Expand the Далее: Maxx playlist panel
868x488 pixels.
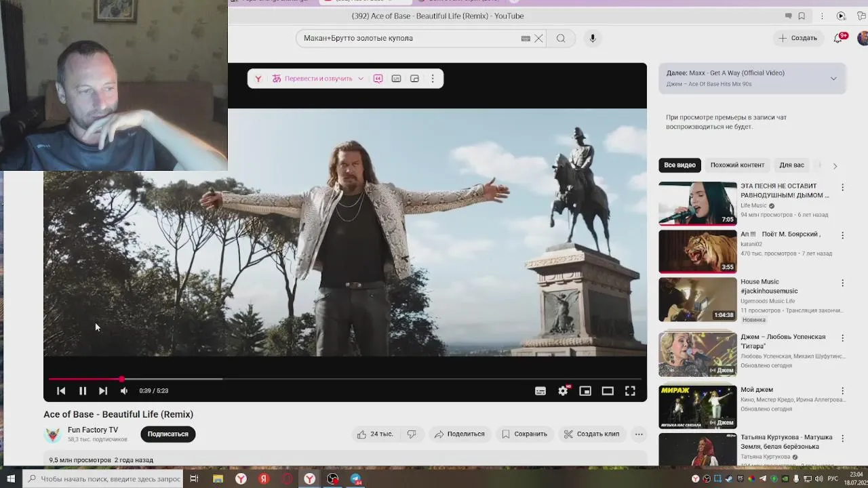833,79
